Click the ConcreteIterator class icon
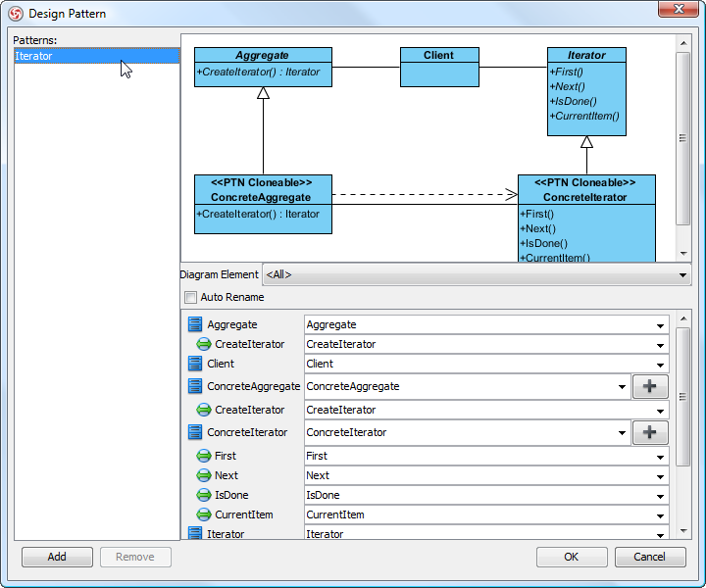Screen dimensions: 706x588 tap(195, 432)
